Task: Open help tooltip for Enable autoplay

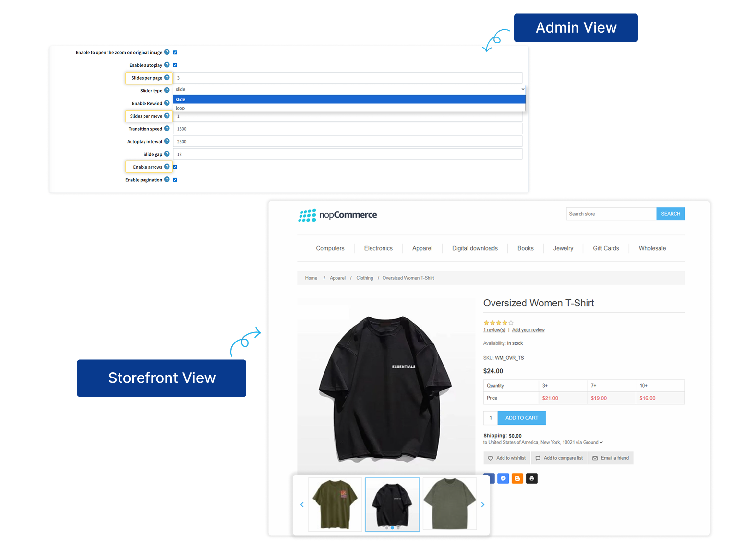Action: click(x=167, y=65)
